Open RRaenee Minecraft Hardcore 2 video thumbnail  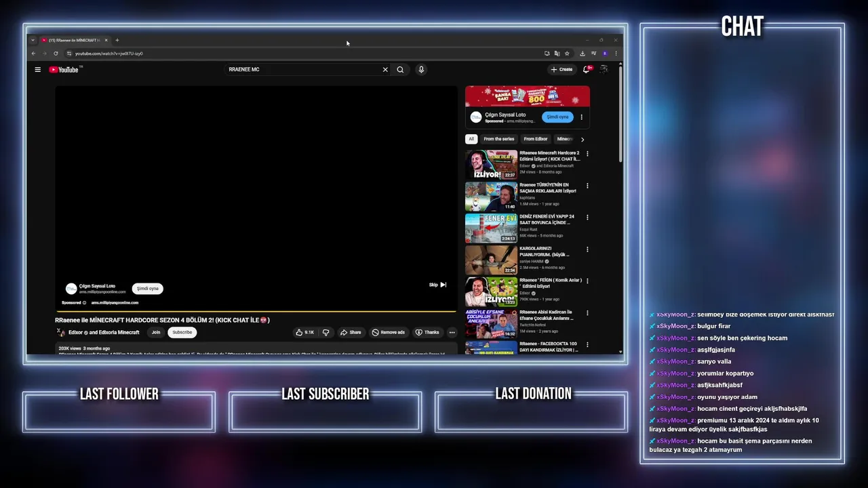point(491,165)
